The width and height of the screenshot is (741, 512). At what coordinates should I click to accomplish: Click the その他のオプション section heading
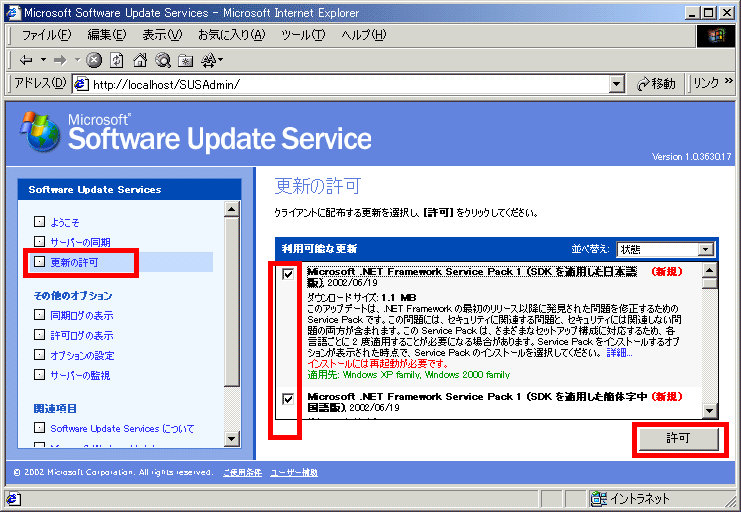(73, 295)
